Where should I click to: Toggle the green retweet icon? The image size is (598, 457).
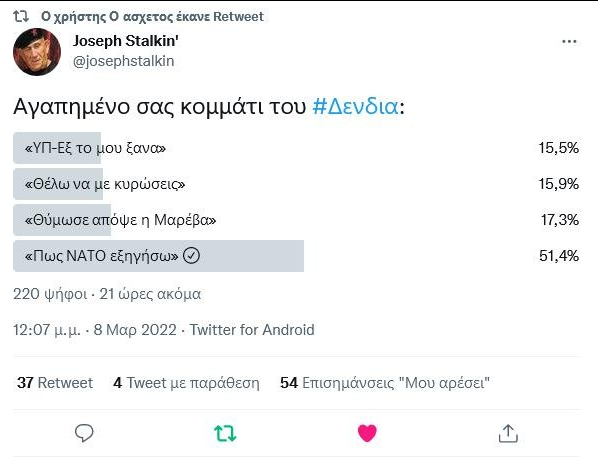coord(225,433)
